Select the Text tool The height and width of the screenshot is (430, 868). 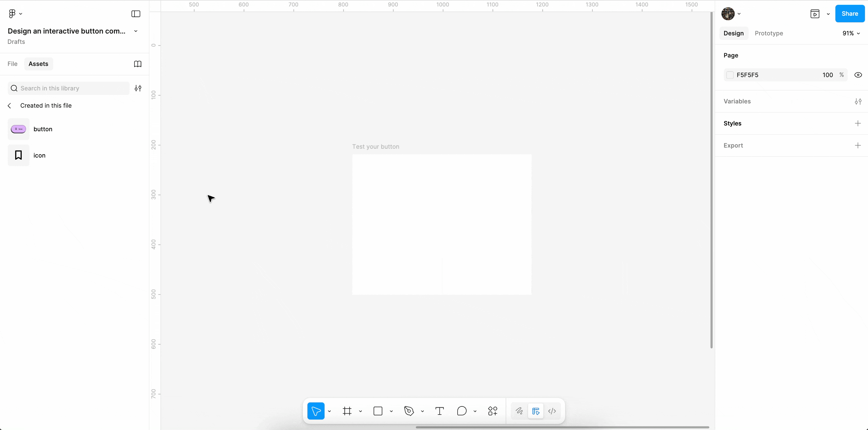439,411
